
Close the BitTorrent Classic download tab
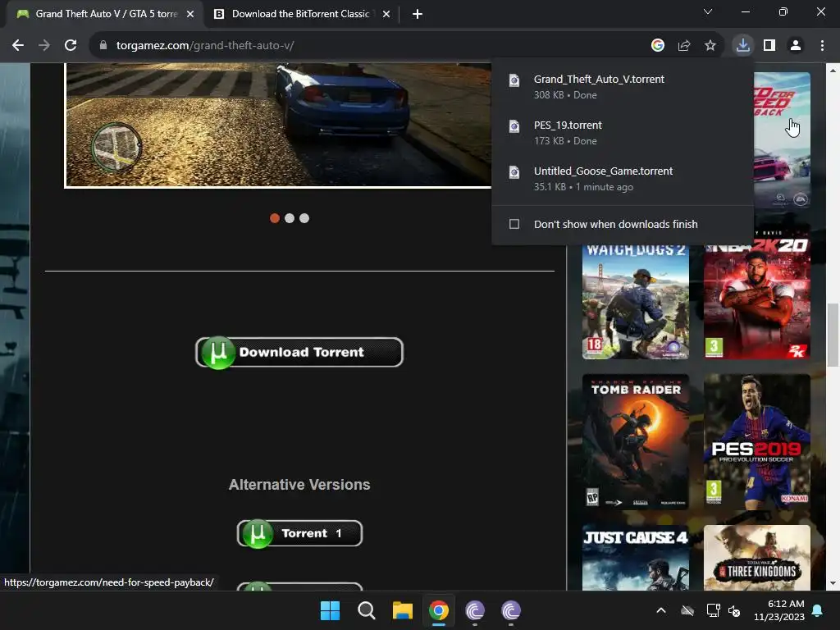386,14
